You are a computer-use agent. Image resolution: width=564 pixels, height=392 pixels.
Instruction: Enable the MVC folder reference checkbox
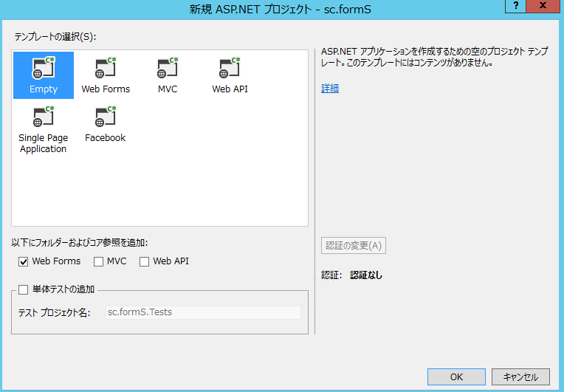tap(98, 261)
